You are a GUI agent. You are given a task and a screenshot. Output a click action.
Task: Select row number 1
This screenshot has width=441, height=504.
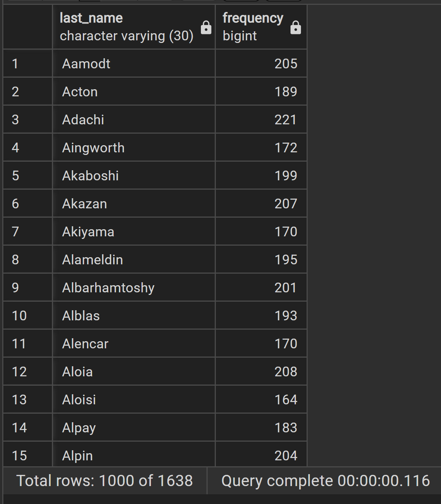[x=28, y=63]
